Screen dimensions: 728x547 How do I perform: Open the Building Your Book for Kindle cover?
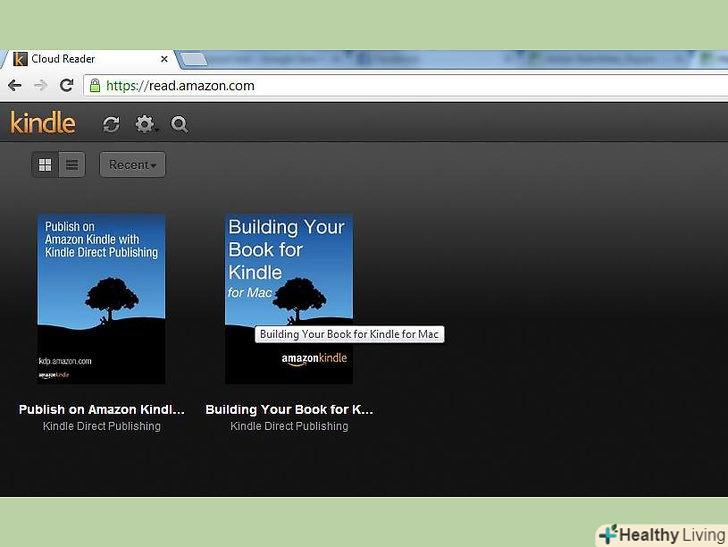point(289,299)
